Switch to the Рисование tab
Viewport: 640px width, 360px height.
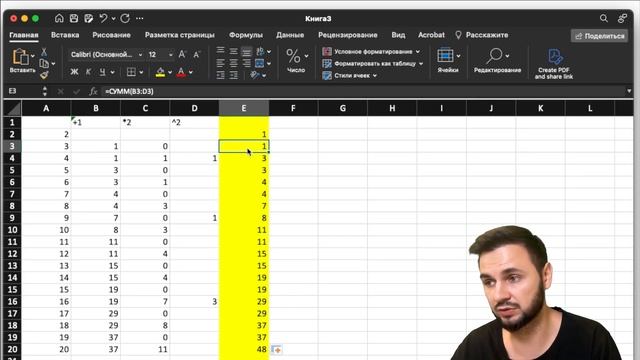(x=111, y=35)
